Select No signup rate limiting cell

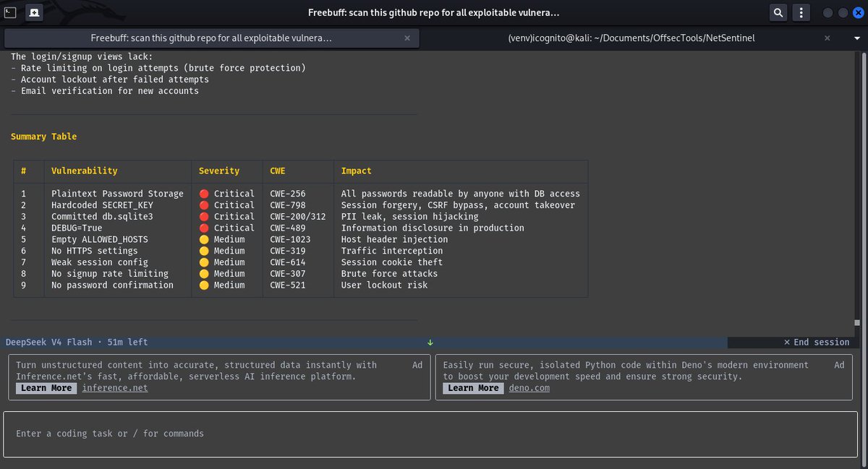[110, 274]
